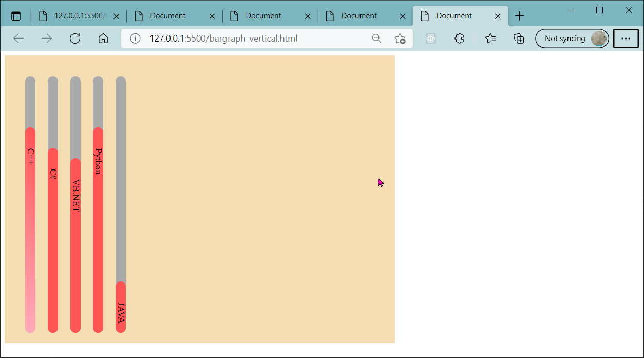
Task: Open the Extensions puzzle icon
Action: [x=460, y=39]
